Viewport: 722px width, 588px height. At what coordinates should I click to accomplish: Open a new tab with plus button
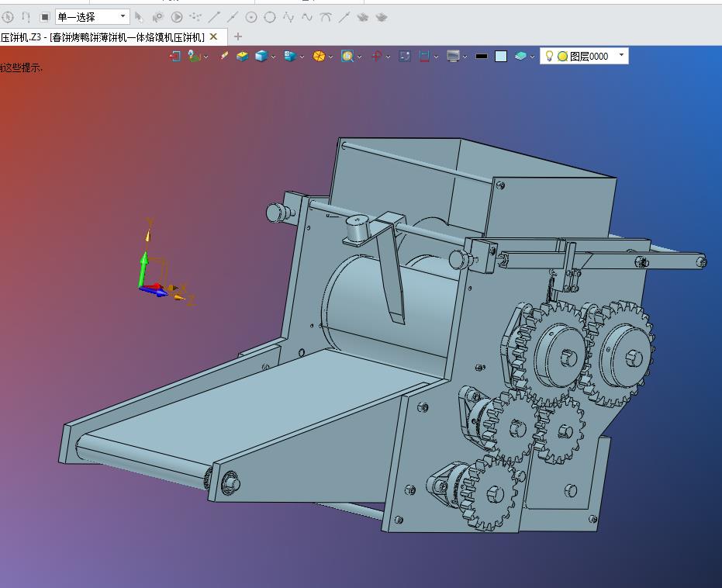(x=238, y=36)
